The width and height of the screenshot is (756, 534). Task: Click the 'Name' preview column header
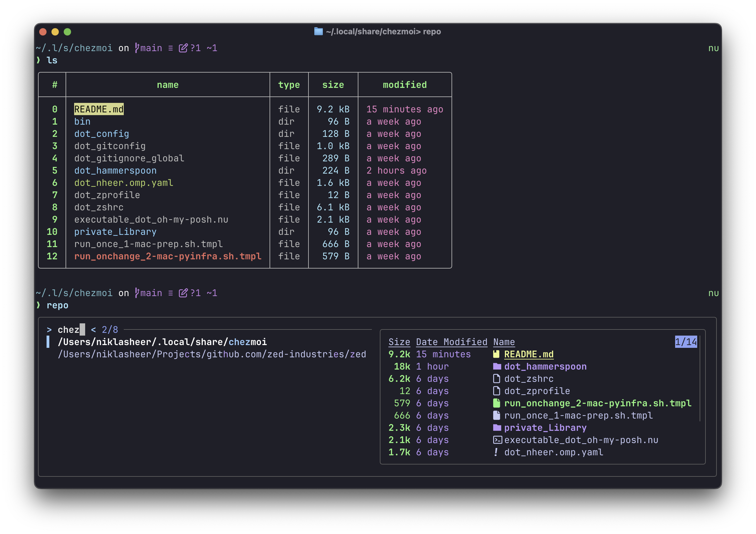[504, 342]
